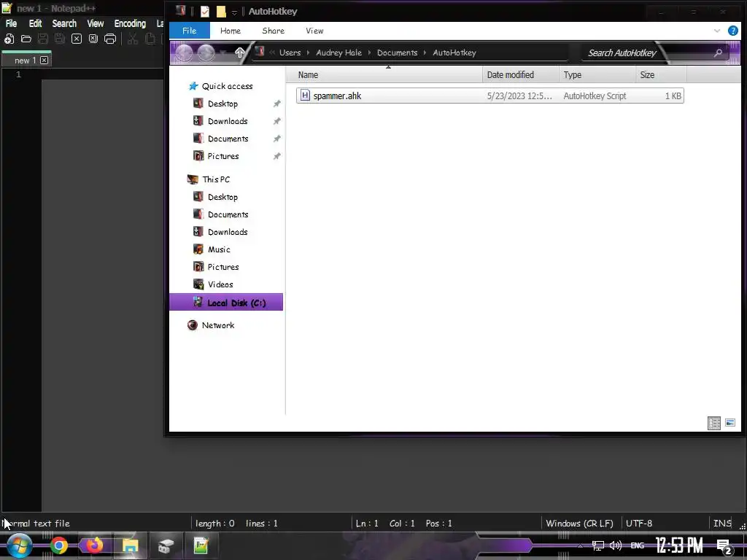The height and width of the screenshot is (560, 747).
Task: Toggle INS insert mode in status bar
Action: pos(722,524)
